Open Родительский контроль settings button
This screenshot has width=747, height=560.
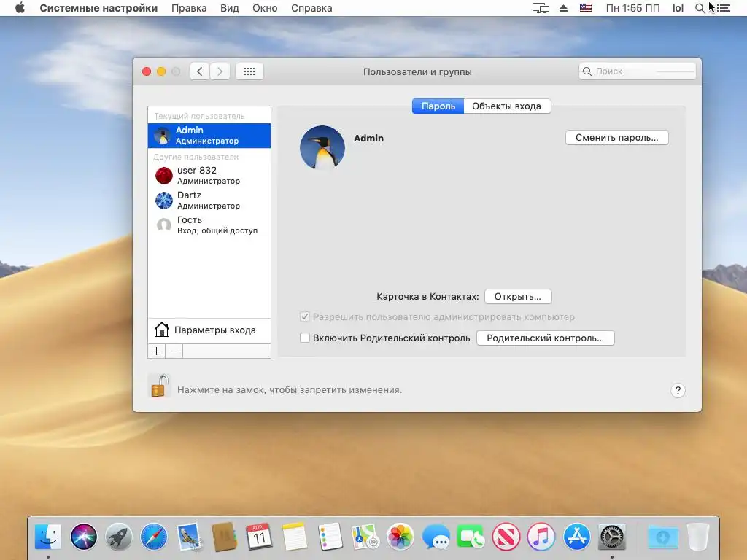pos(546,338)
